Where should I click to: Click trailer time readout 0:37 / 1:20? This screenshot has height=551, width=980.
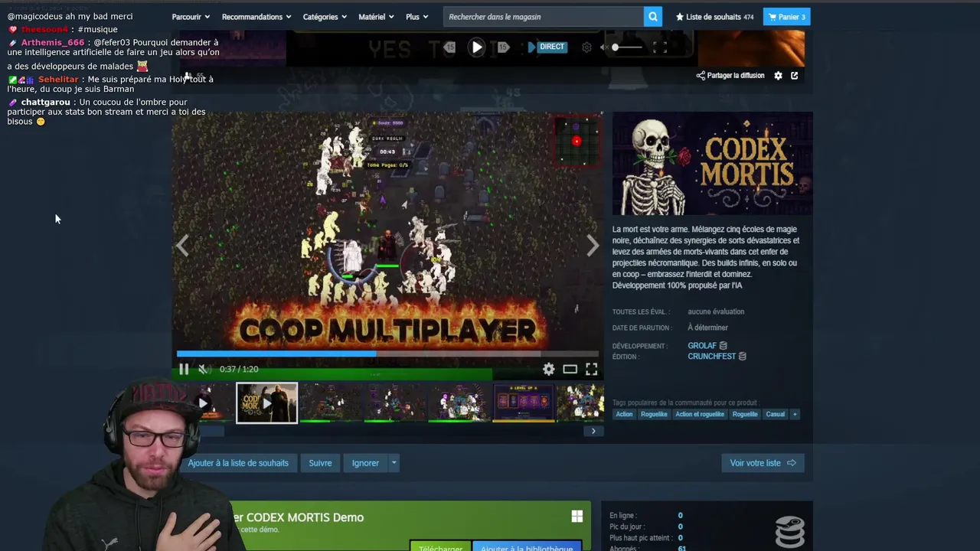239,369
